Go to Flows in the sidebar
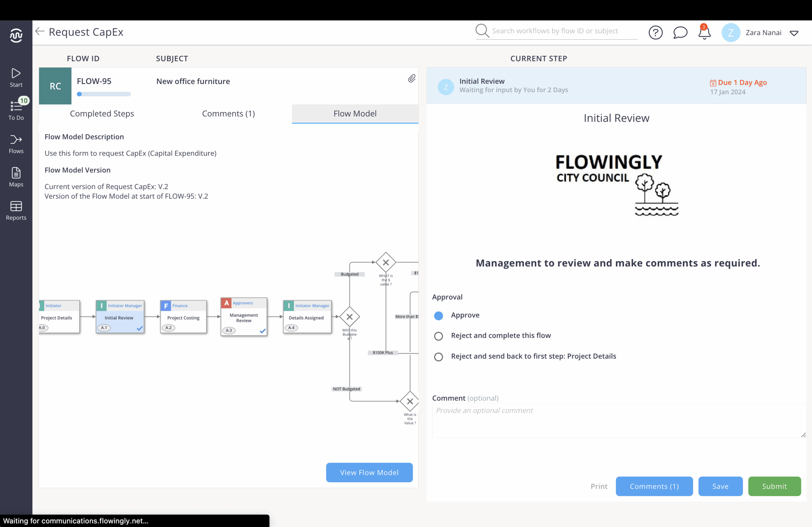Image resolution: width=812 pixels, height=527 pixels. click(x=16, y=144)
